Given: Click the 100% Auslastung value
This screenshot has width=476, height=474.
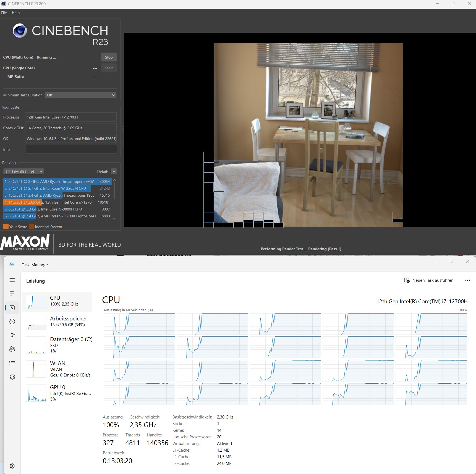Looking at the screenshot, I should pos(111,425).
